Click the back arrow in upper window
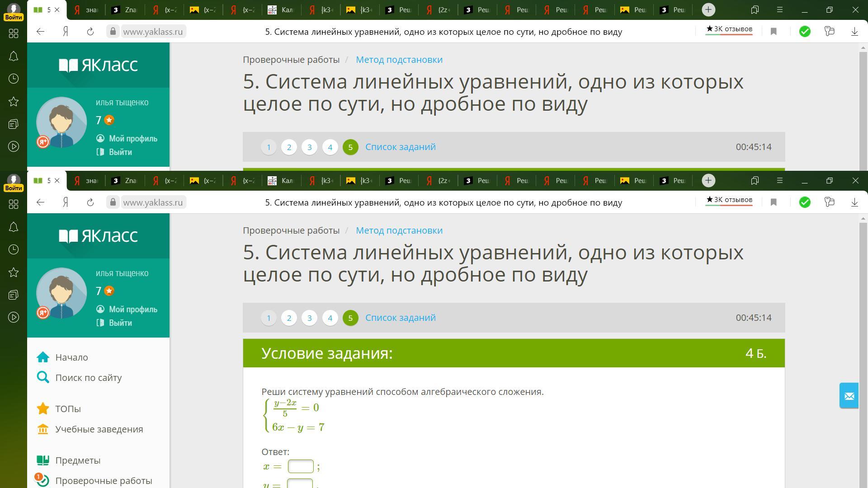This screenshot has width=868, height=488. 40,32
